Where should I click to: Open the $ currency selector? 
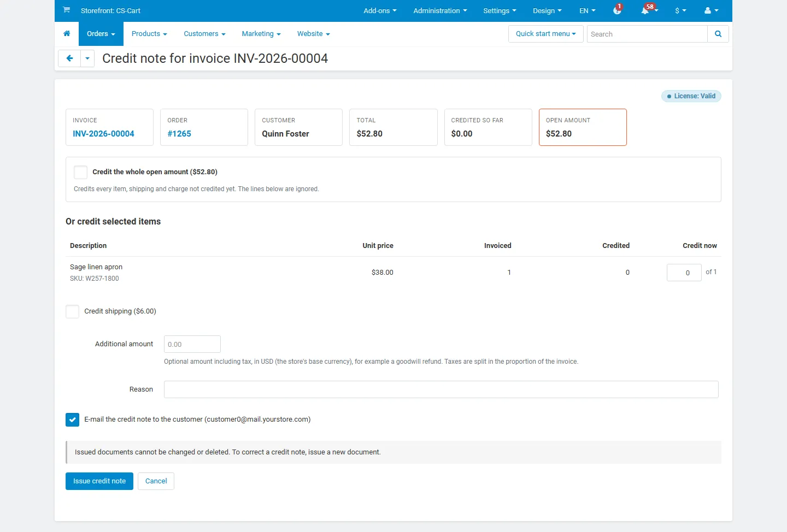(680, 11)
